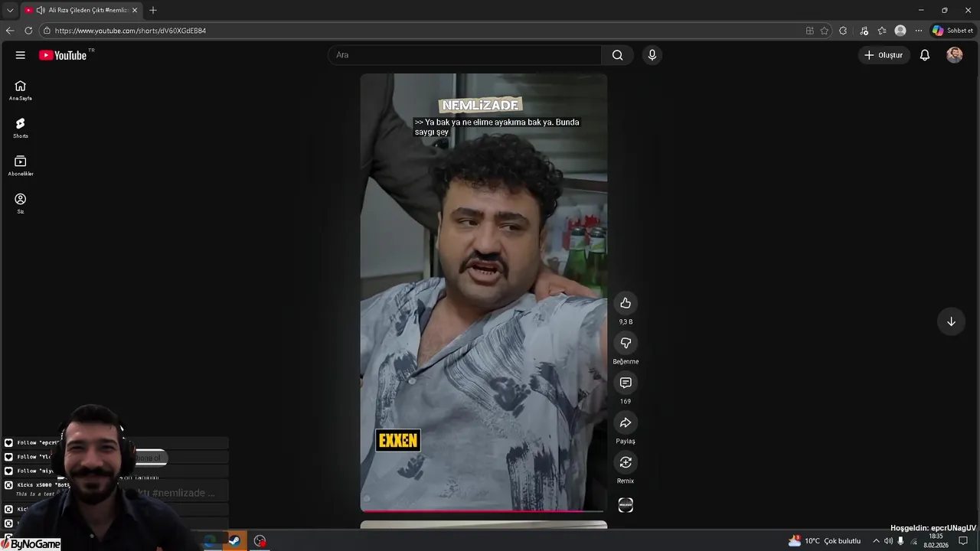Open the sound source thumbnail below Remix
The width and height of the screenshot is (980, 551).
[x=626, y=505]
